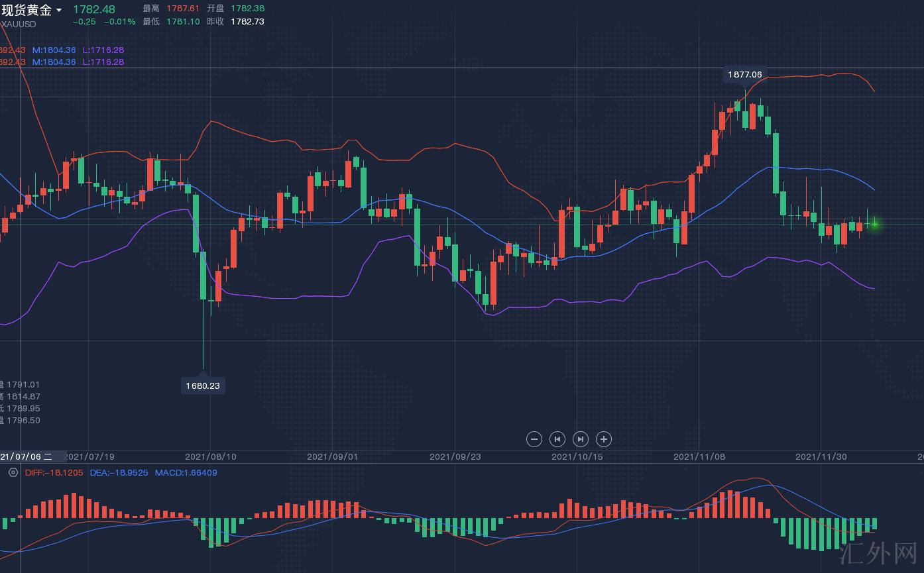The image size is (924, 573).
Task: Jump to previous candles with skip-back icon
Action: 557,439
